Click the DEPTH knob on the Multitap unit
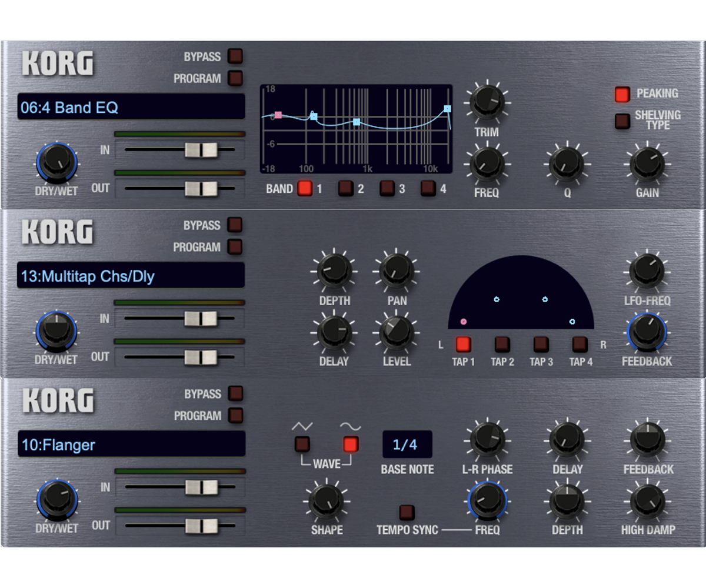 pyautogui.click(x=334, y=271)
